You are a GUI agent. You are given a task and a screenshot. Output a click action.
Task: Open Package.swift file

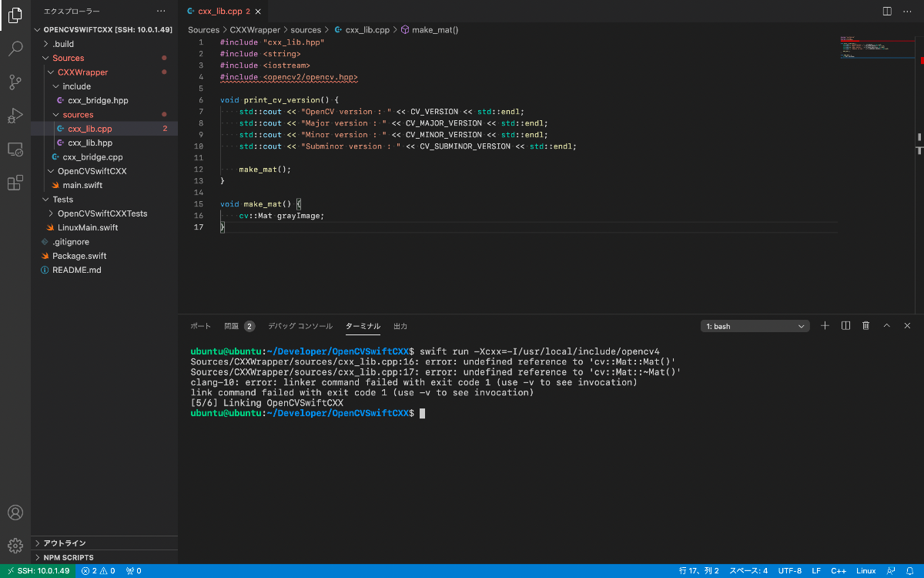79,256
